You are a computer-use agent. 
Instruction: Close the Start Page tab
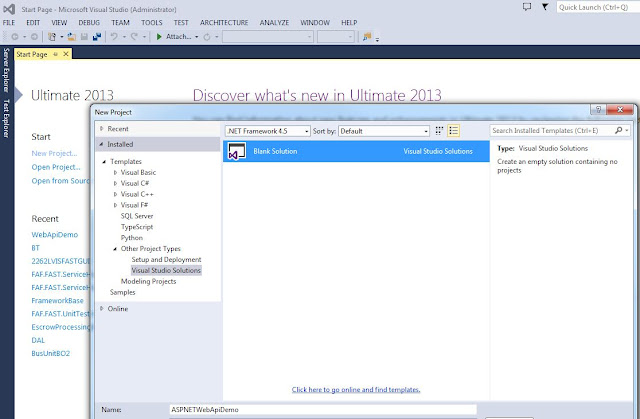point(66,54)
